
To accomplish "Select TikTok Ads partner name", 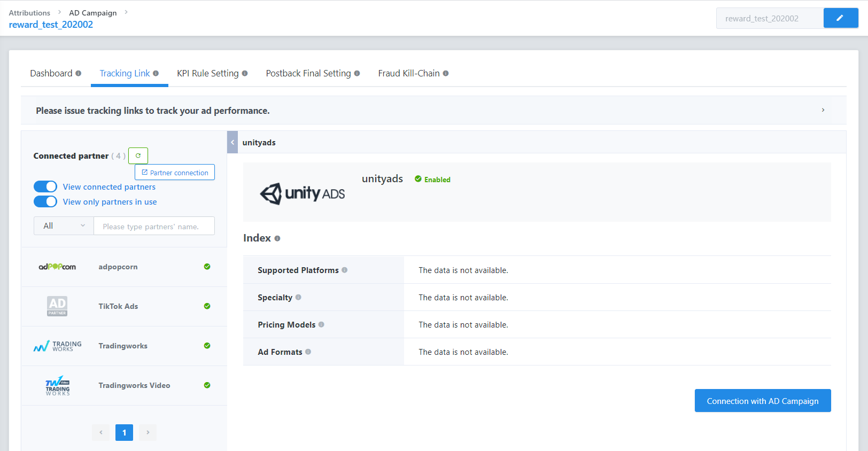I will pyautogui.click(x=118, y=306).
